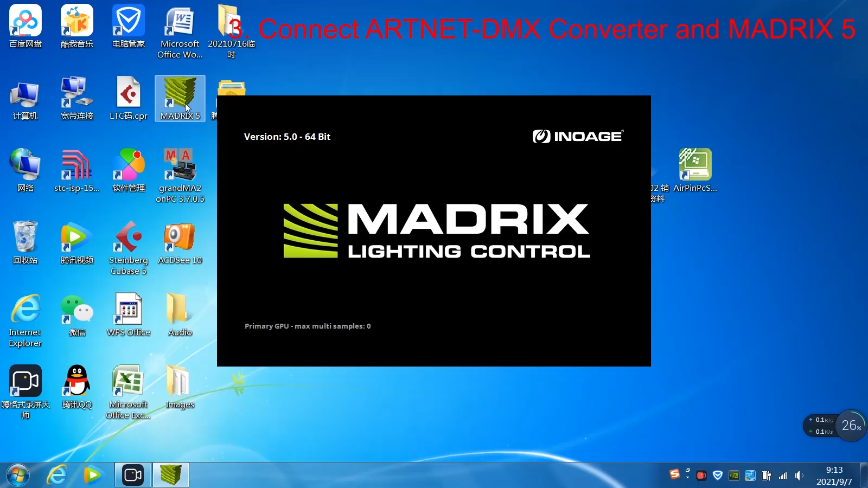Screen dimensions: 868x488
Task: Click the power battery tray icon
Action: click(x=766, y=476)
